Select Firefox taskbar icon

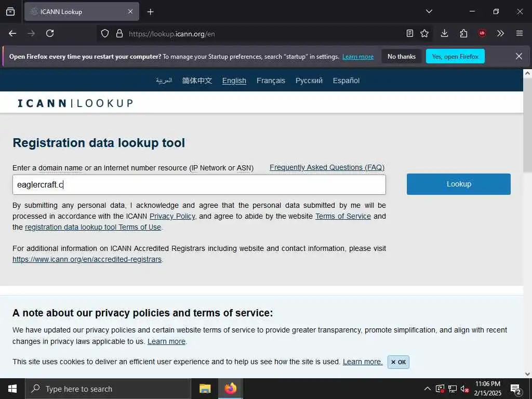[230, 389]
